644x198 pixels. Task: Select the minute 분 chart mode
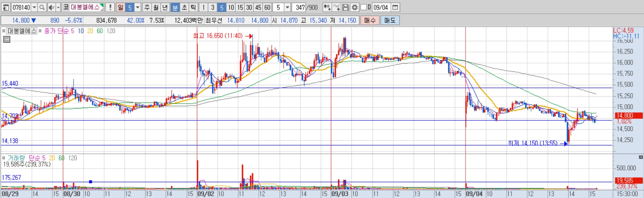point(175,7)
